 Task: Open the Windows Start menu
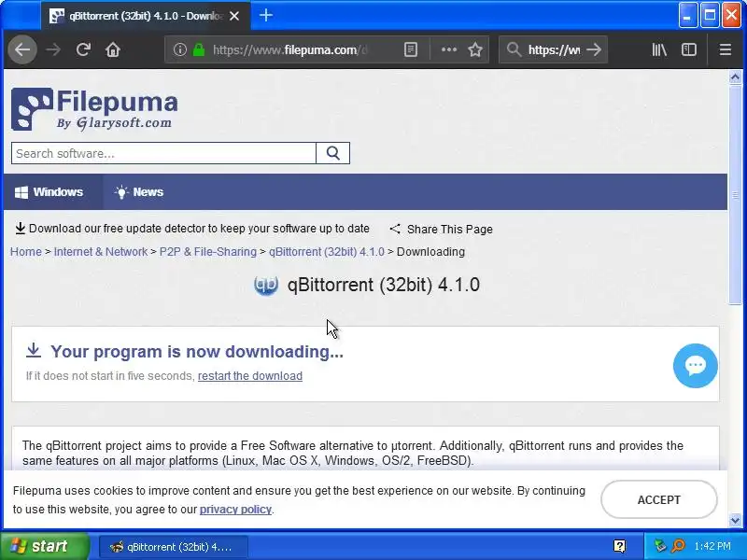click(x=44, y=546)
